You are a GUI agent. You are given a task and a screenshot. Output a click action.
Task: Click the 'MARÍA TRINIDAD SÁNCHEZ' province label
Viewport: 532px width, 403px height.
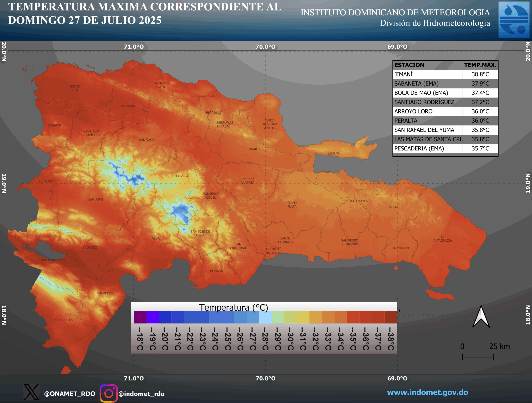(x=270, y=124)
